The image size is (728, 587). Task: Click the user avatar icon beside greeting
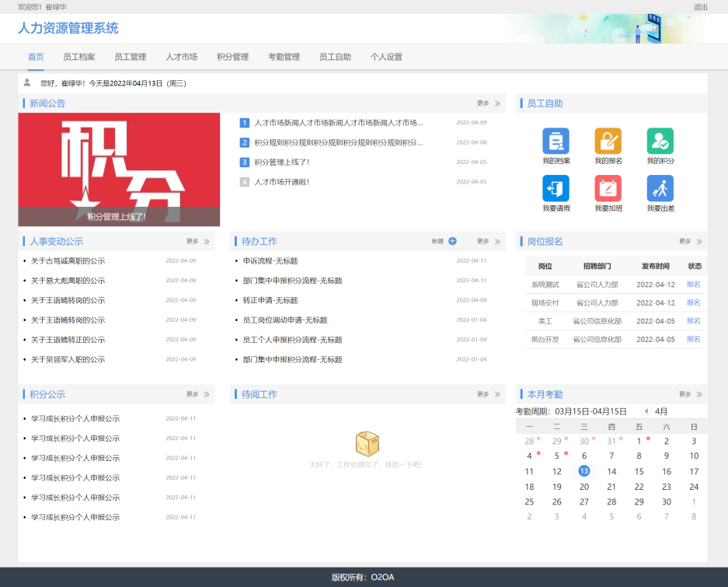27,82
